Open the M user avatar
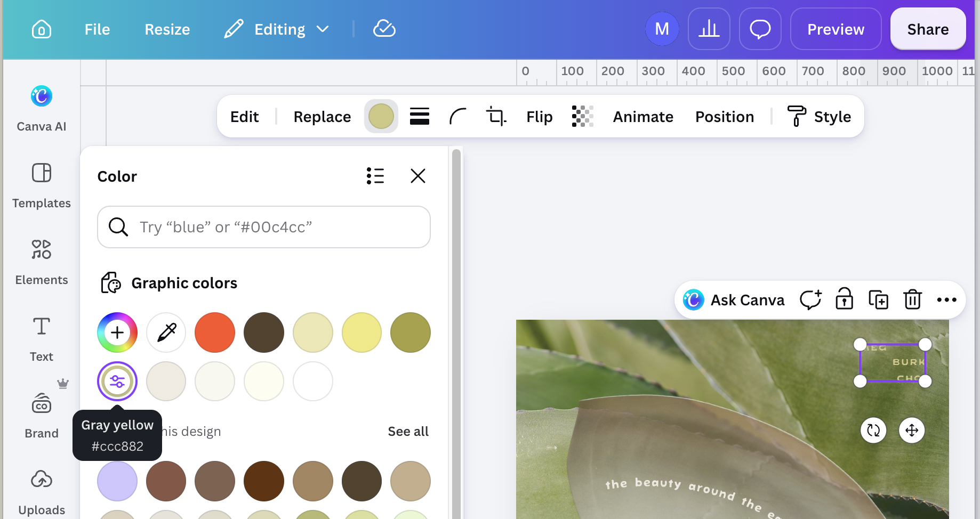 point(662,29)
